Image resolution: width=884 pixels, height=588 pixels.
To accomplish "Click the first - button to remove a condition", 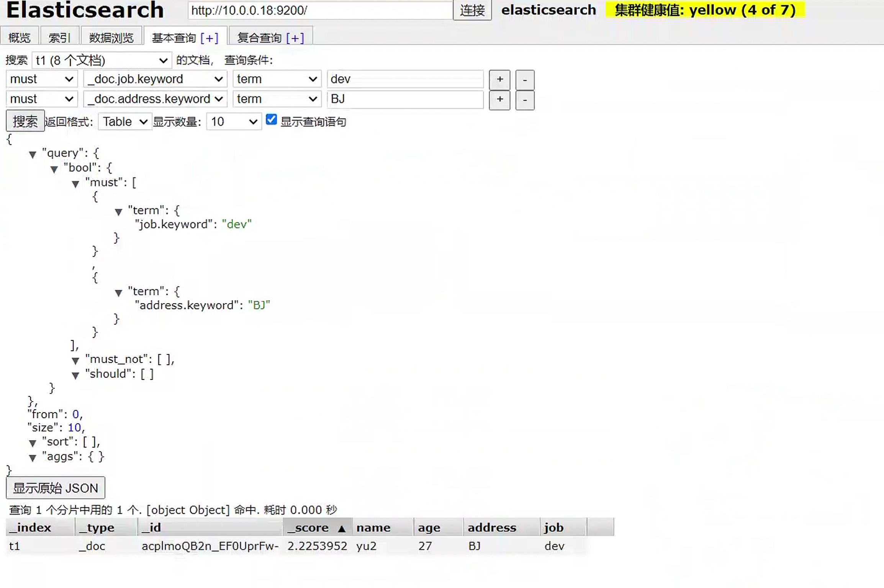I will click(525, 79).
